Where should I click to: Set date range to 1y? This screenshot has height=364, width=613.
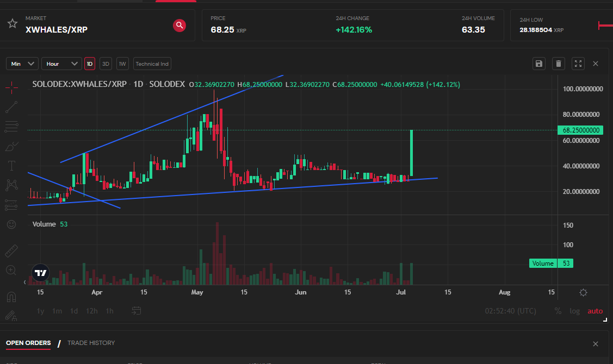[x=40, y=311]
